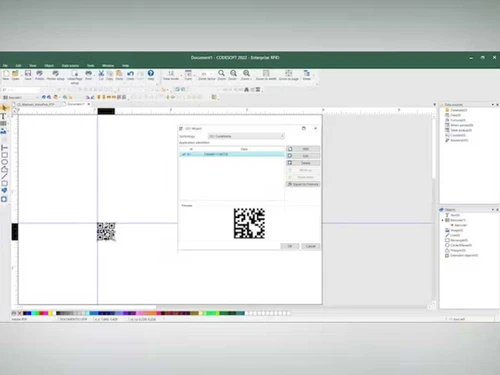The width and height of the screenshot is (500, 375).
Task: Click the first Zoom magnifier icon
Action: pyautogui.click(x=221, y=74)
